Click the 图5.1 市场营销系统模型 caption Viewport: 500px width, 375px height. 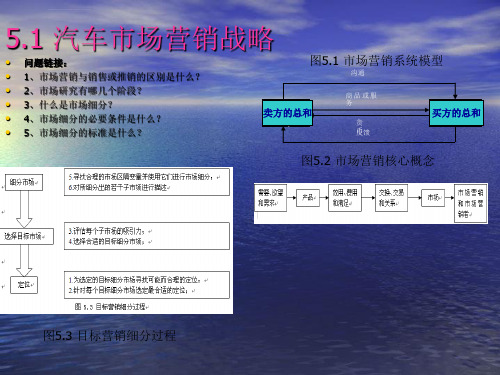376,61
